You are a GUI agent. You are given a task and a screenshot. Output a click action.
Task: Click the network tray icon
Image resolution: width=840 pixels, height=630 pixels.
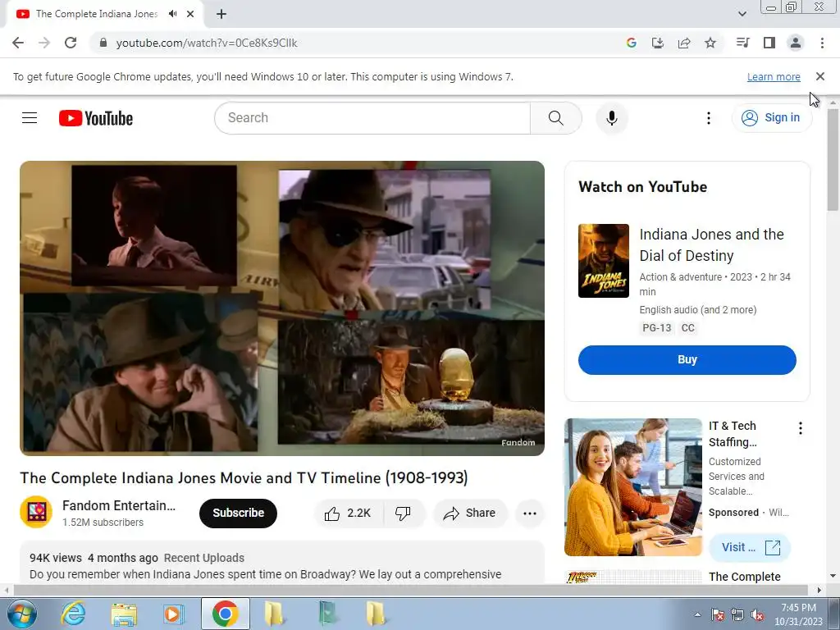(x=737, y=615)
